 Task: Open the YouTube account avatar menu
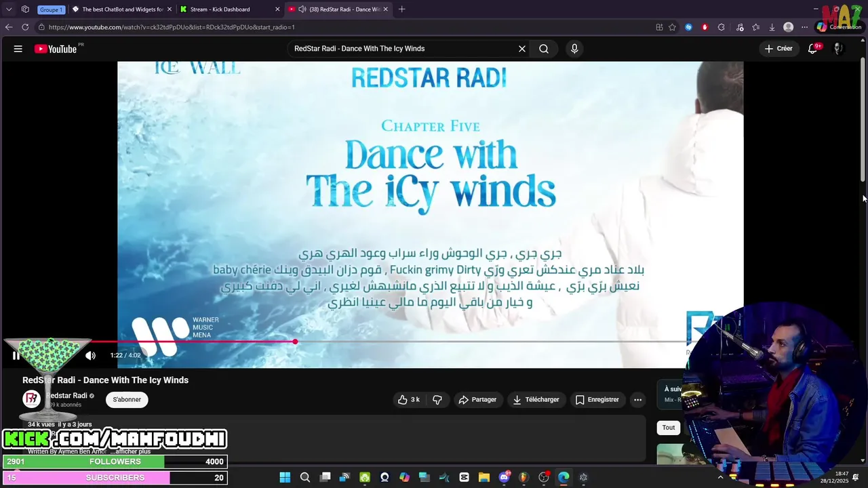pos(837,49)
